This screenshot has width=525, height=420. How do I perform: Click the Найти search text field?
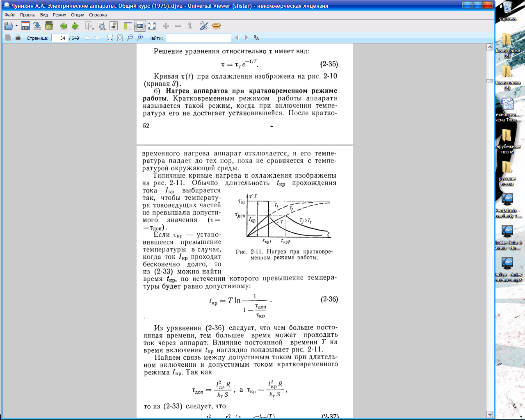[199, 38]
